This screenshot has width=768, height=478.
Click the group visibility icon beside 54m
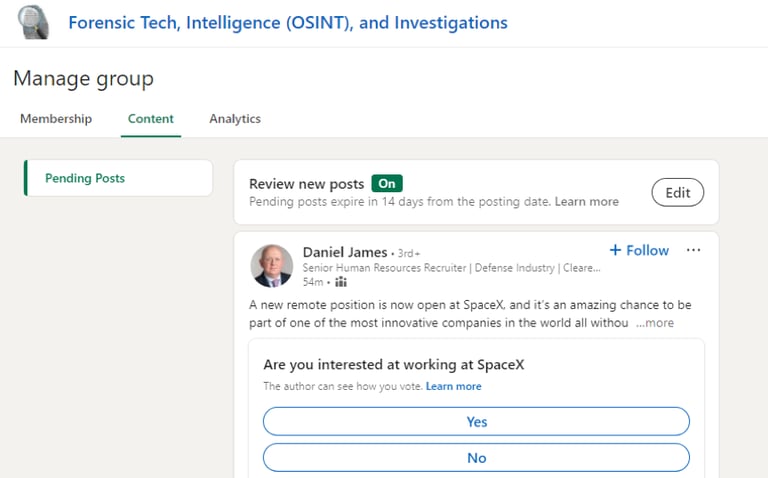[341, 282]
